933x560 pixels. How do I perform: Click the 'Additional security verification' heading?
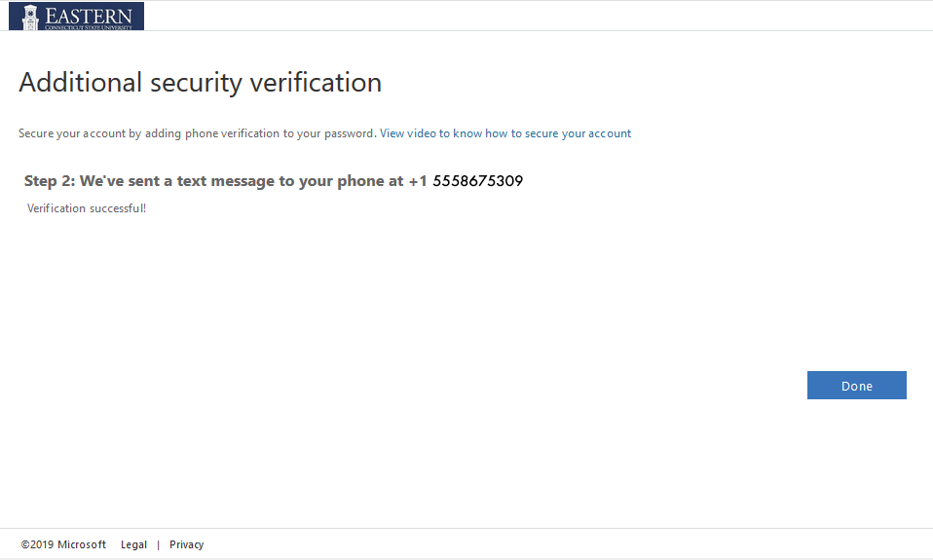pos(200,82)
